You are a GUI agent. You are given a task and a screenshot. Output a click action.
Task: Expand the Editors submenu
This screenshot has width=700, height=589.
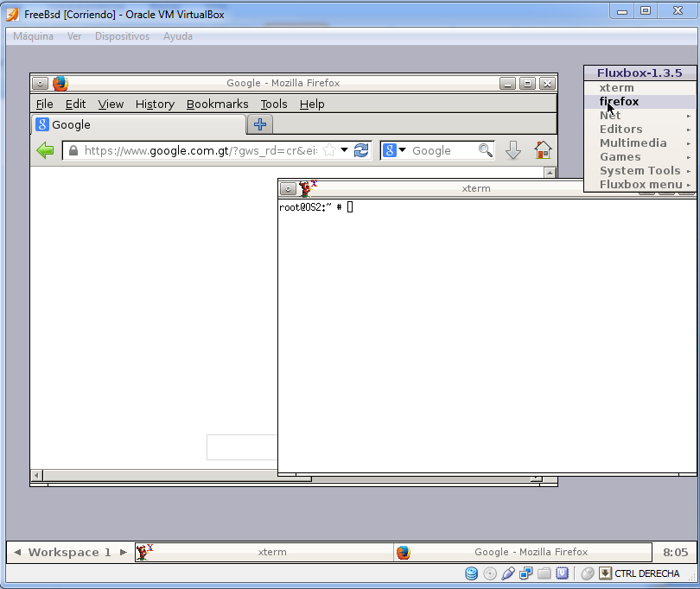click(640, 130)
